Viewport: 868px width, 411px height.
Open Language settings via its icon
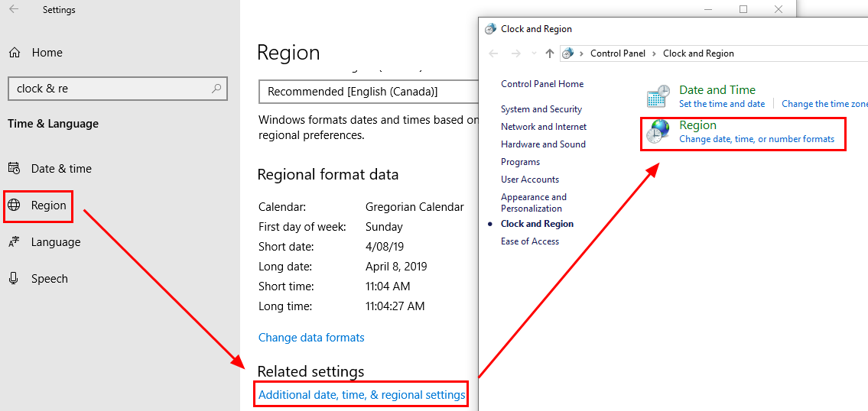(x=15, y=241)
